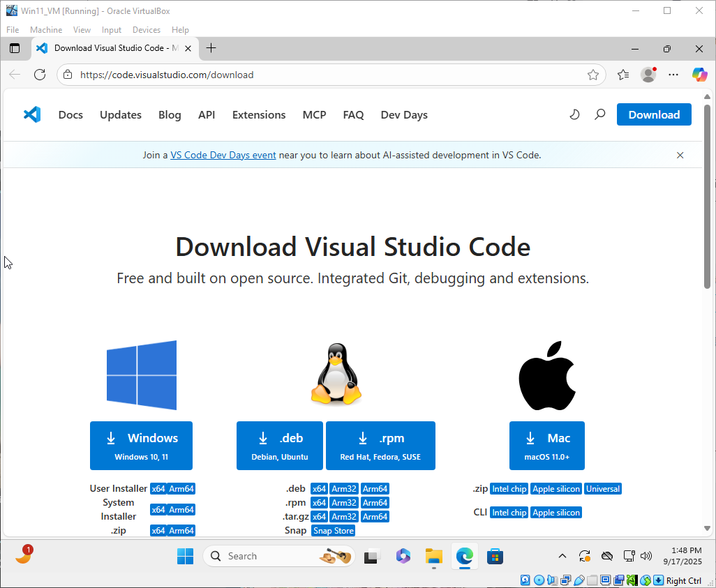Open a new browser tab

tap(211, 48)
